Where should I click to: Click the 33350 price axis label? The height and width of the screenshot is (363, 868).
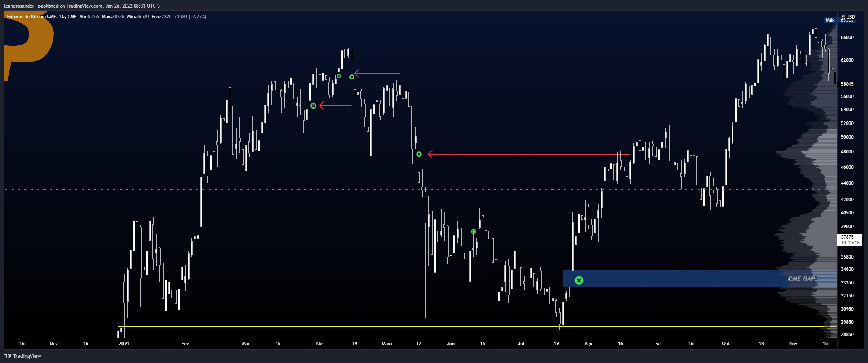pyautogui.click(x=847, y=283)
